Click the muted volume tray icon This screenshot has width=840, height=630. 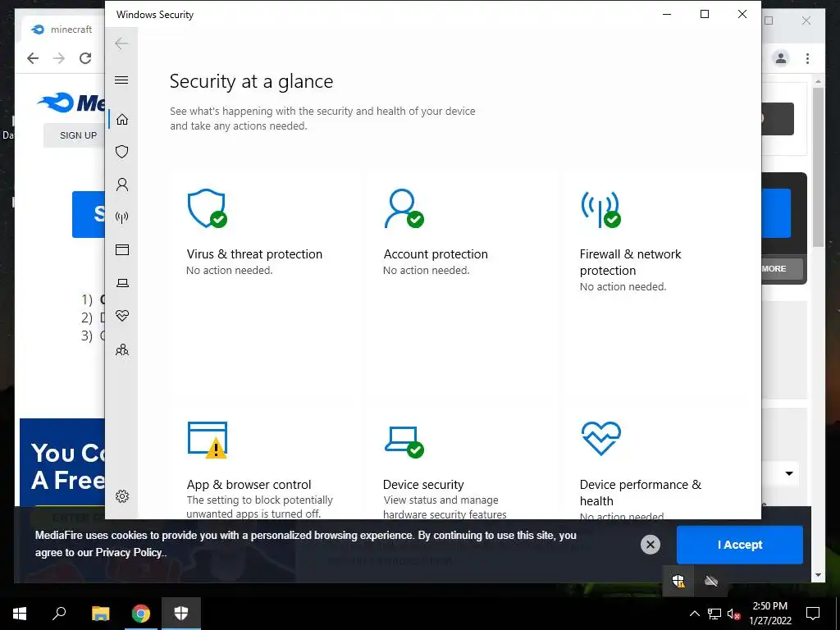tap(733, 614)
